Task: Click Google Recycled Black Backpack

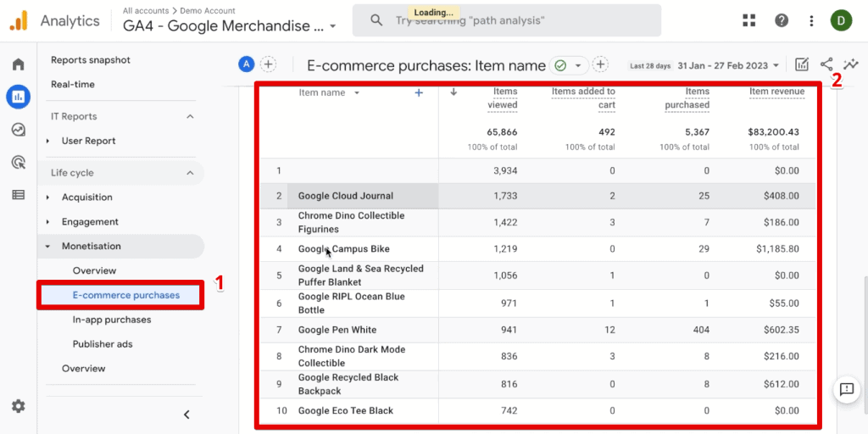Action: [348, 384]
